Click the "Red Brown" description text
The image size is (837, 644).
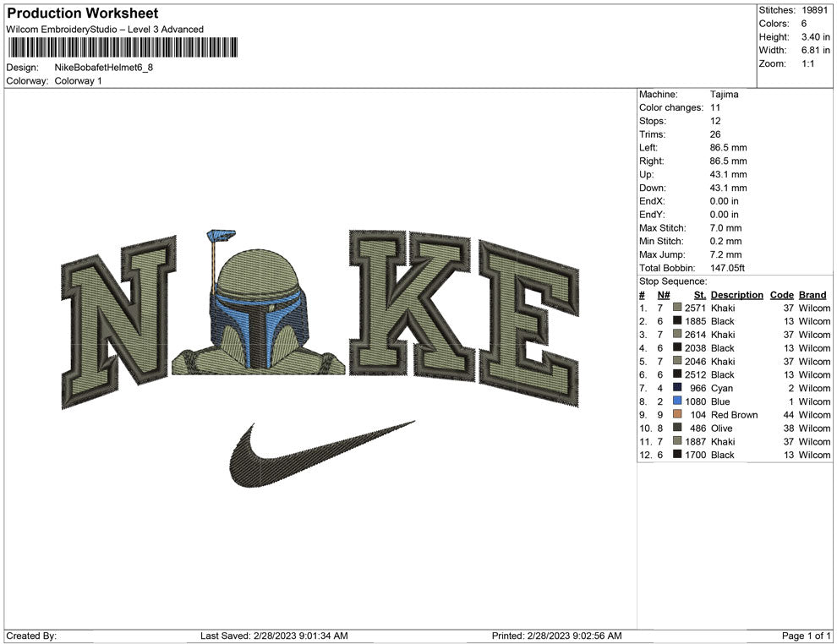(x=734, y=414)
